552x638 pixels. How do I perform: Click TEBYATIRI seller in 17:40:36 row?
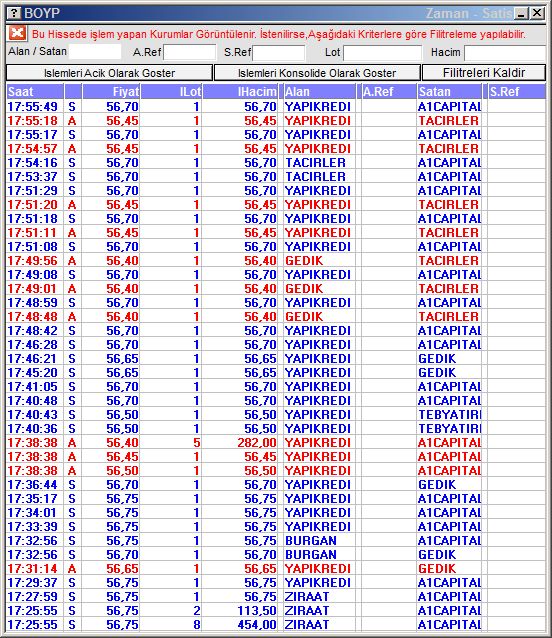(x=449, y=429)
